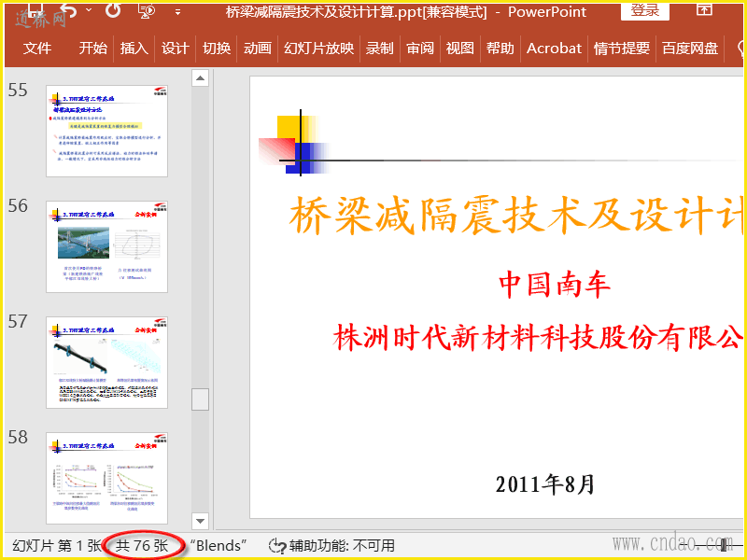Click 辅助功能: 不可用 status text
The height and width of the screenshot is (560, 747).
click(342, 545)
